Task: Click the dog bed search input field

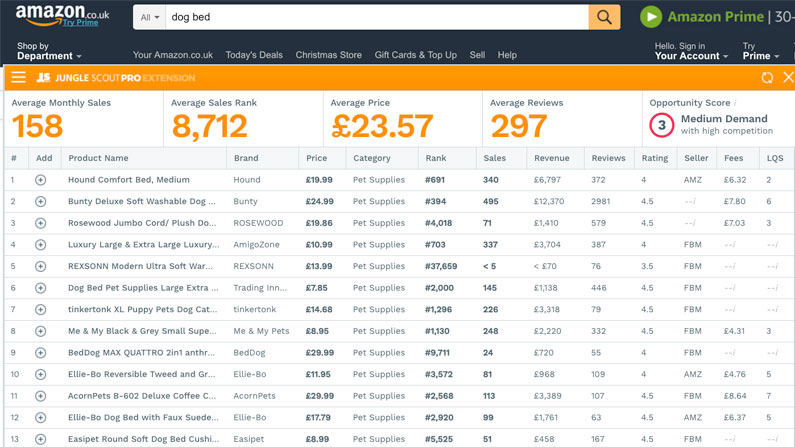Action: point(377,17)
